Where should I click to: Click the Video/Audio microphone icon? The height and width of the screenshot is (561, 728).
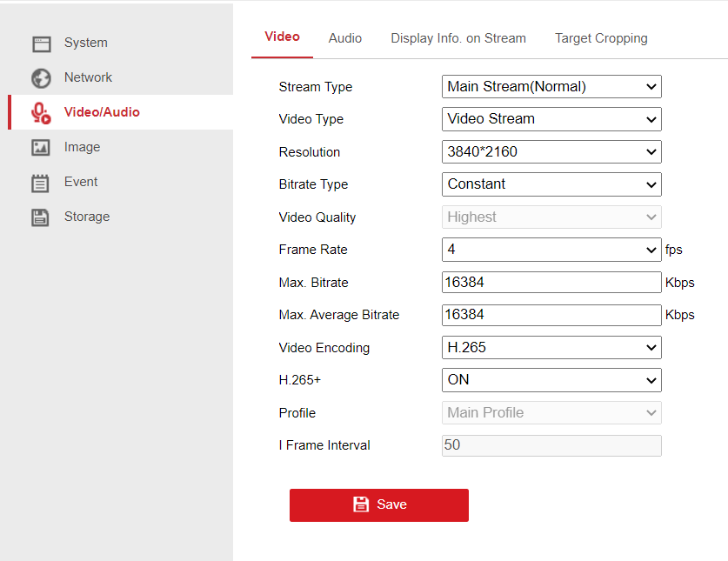[41, 113]
